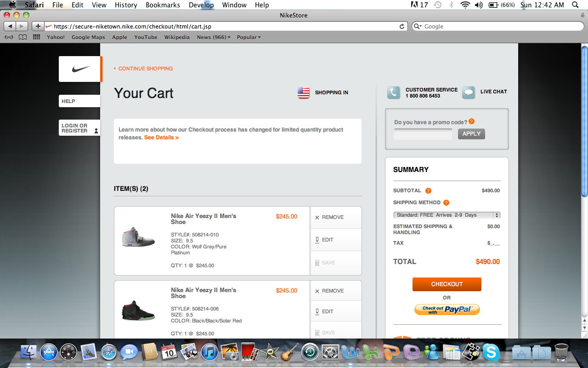Screen dimensions: 588x368
Task: Open the Trash in the Dock
Action: 561,352
